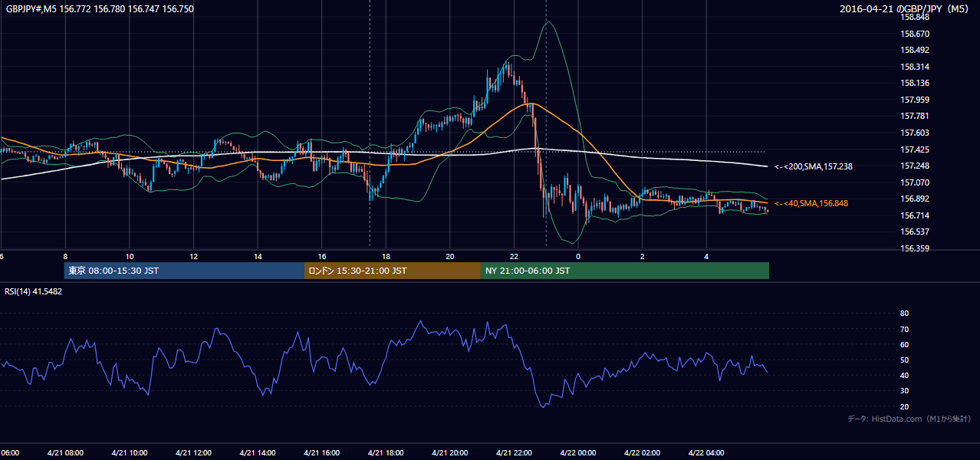Click the 158.848 price axis label
Screen dimensions: 980x460
tap(916, 17)
